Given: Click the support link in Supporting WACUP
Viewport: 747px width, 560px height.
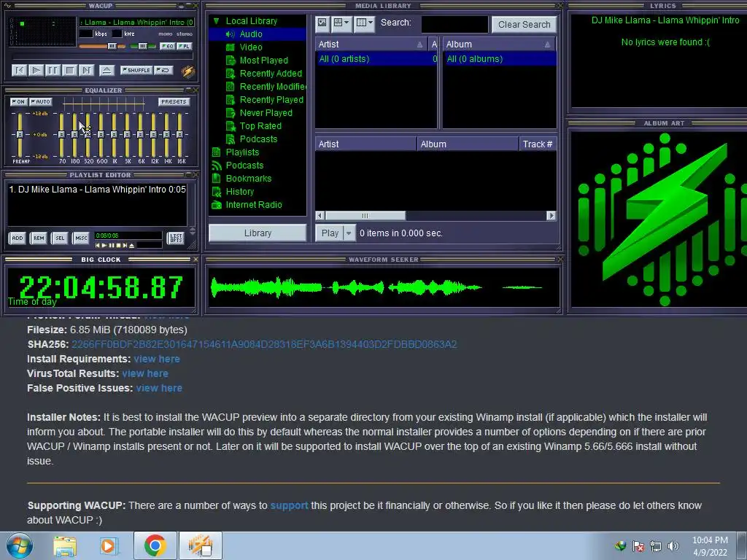Looking at the screenshot, I should 289,506.
